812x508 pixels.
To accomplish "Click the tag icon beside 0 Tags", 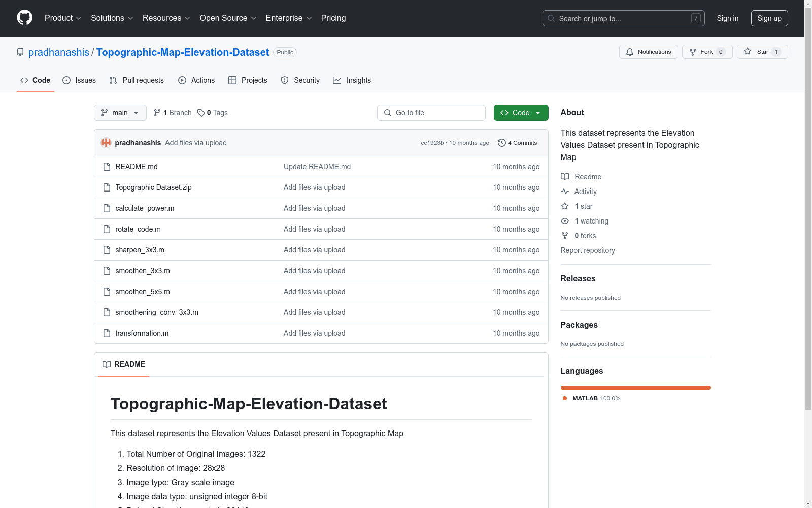I will [x=201, y=113].
